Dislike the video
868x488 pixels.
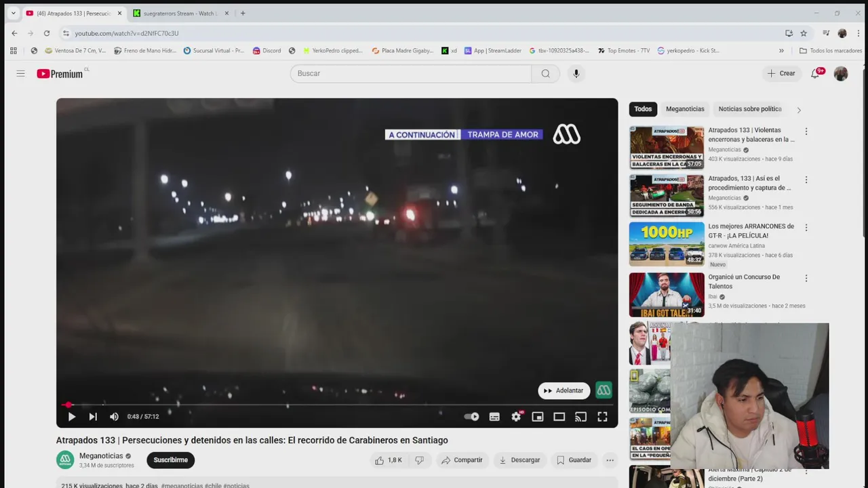(419, 460)
